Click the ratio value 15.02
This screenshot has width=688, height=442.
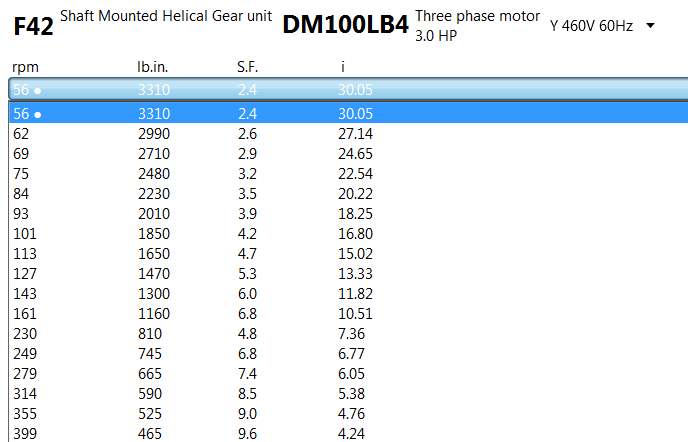coord(355,253)
